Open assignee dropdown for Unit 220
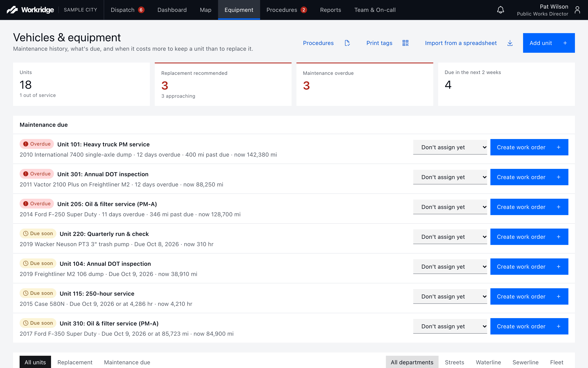This screenshot has height=368, width=588. pos(450,237)
